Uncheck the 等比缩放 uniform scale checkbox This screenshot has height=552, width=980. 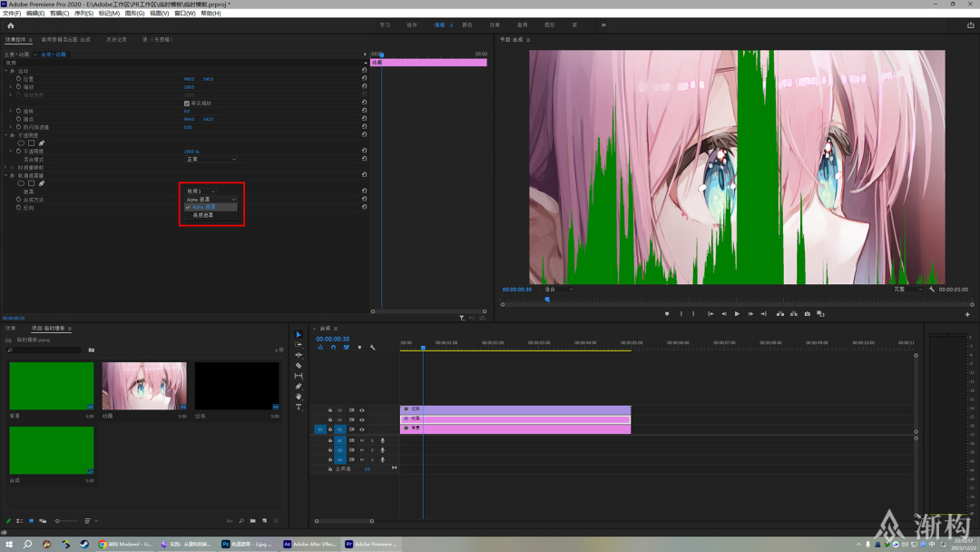pyautogui.click(x=187, y=103)
